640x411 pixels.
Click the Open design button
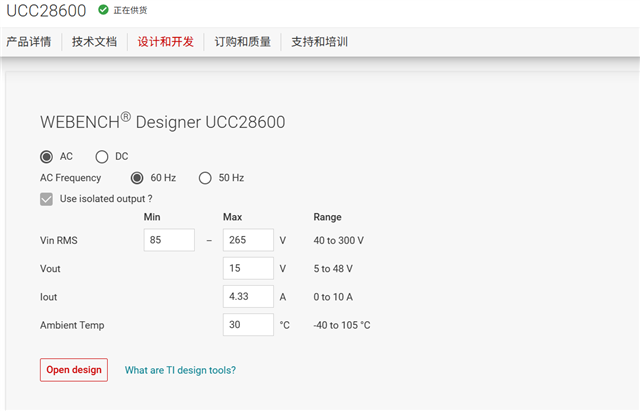[x=74, y=370]
